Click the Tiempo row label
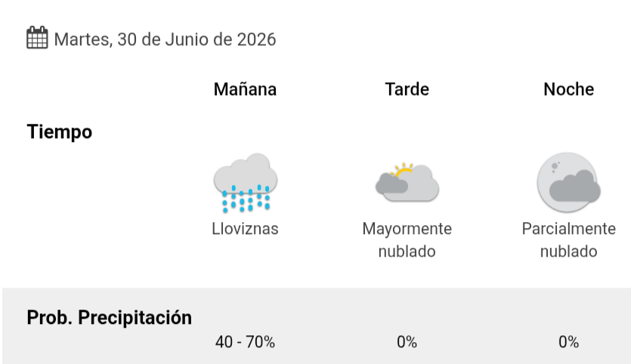The height and width of the screenshot is (364, 631). coord(60,132)
